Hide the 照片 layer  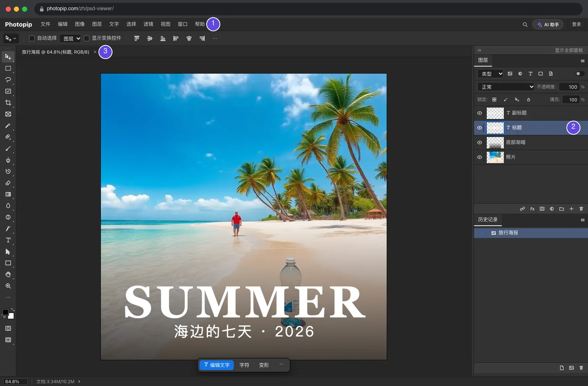coord(480,157)
